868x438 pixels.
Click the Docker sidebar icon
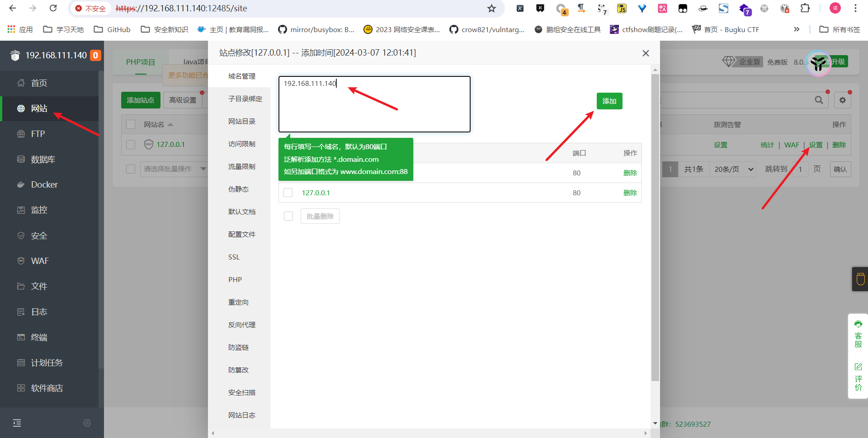21,184
